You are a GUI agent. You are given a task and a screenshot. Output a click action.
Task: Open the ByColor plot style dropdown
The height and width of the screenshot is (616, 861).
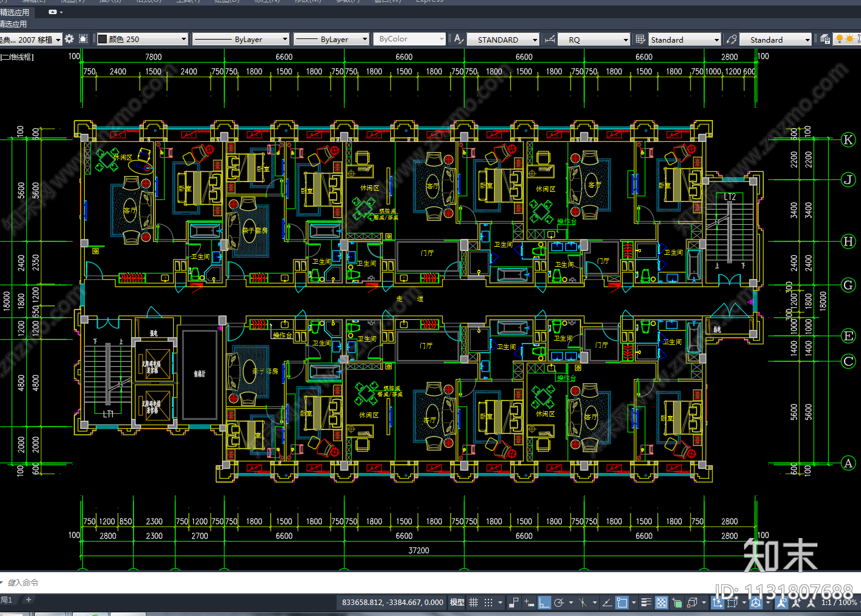(409, 39)
